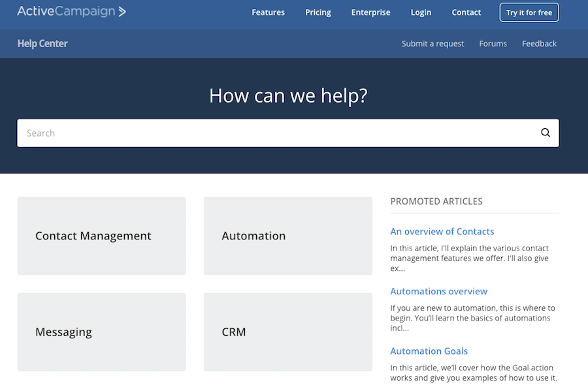Open the Contact Management category card
Image resolution: width=588 pixels, height=384 pixels.
coord(102,236)
